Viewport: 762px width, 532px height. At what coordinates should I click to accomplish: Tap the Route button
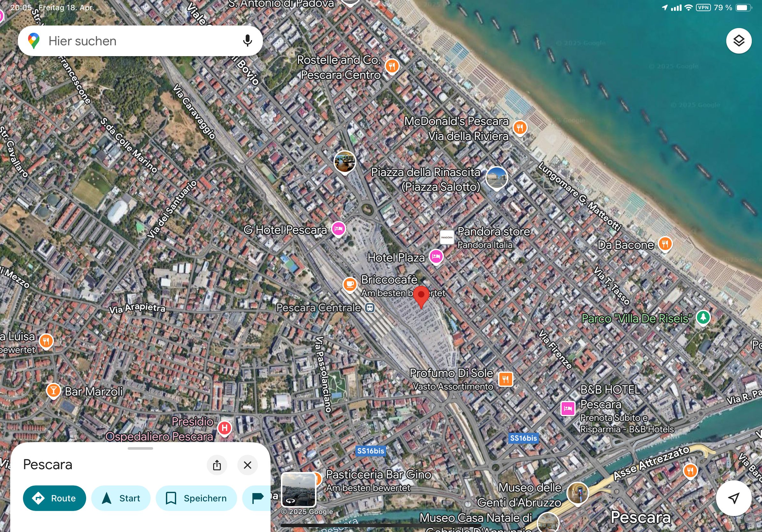[x=55, y=498]
